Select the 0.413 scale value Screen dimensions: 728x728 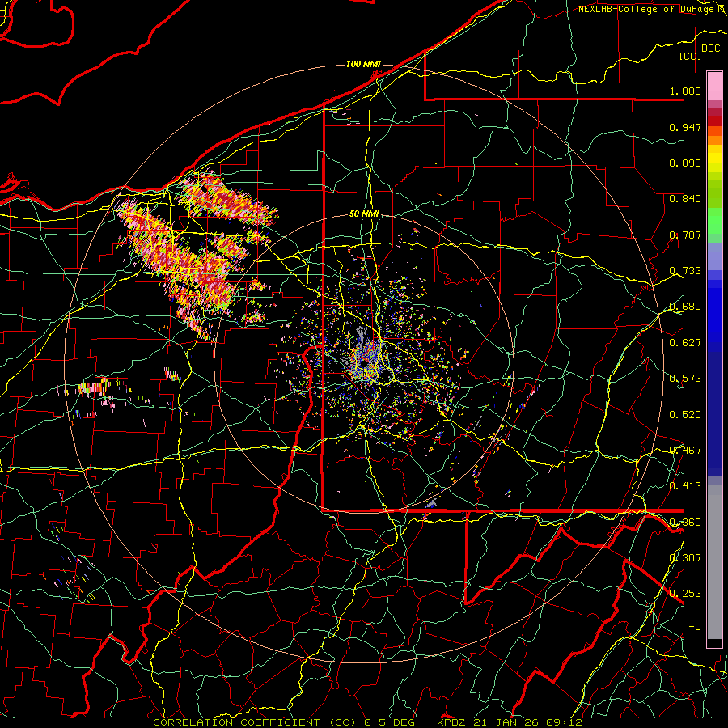pyautogui.click(x=685, y=486)
